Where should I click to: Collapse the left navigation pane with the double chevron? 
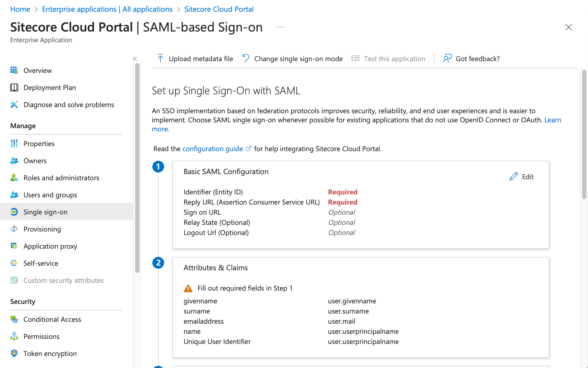135,59
